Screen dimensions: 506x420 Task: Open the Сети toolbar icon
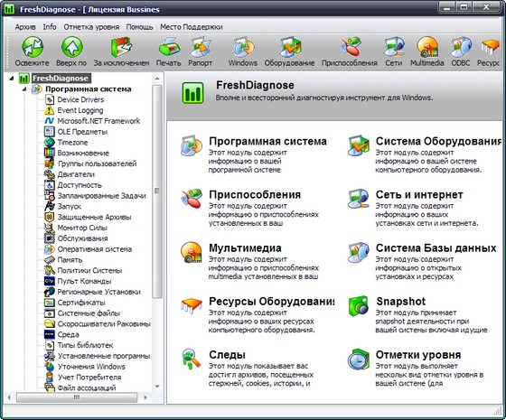(x=394, y=47)
